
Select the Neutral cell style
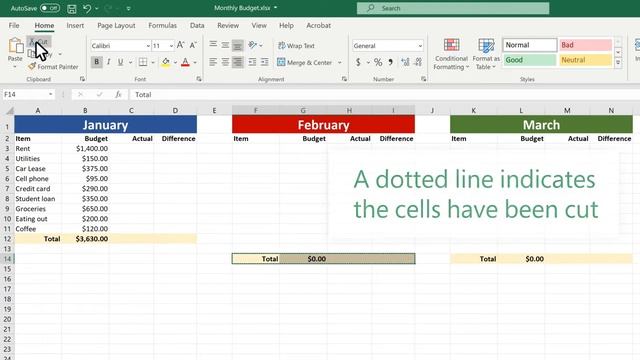coord(585,60)
